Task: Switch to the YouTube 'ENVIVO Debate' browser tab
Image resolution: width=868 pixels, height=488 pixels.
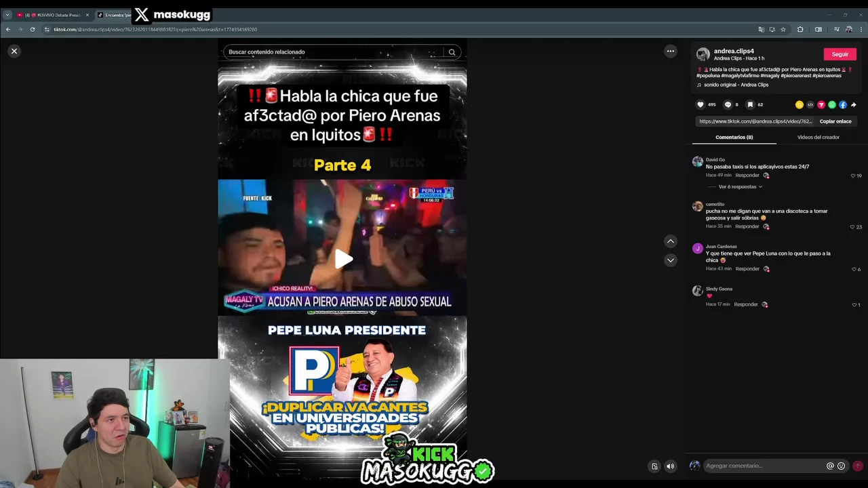Action: (53, 15)
